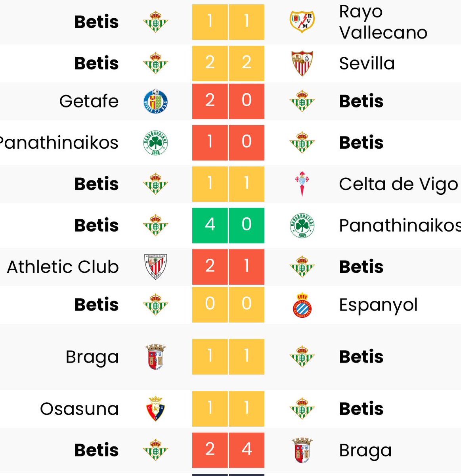Image resolution: width=461 pixels, height=476 pixels.
Task: Open the green 4-0 score box
Action: 228,225
